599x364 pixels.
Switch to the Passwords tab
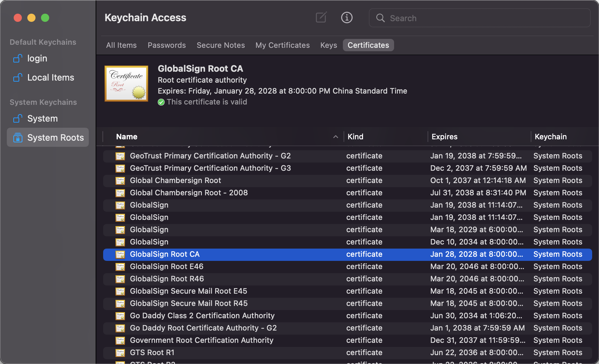167,45
